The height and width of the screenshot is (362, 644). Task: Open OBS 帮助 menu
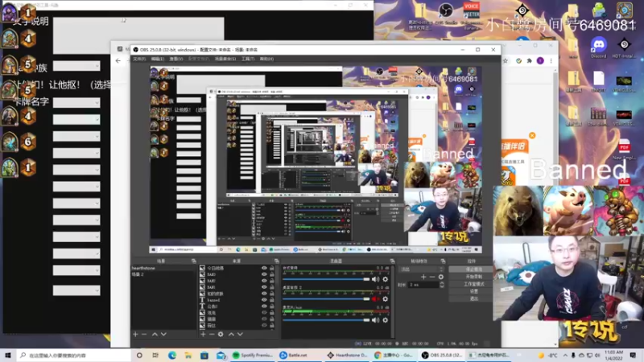pyautogui.click(x=266, y=59)
